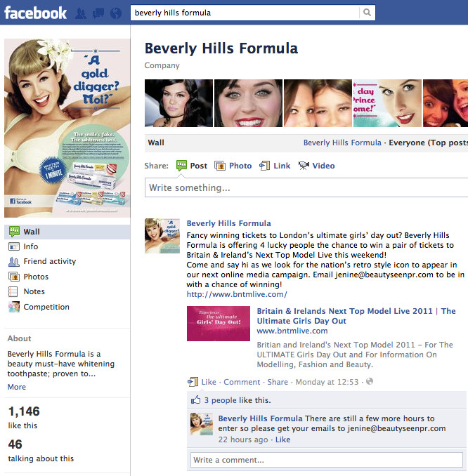Open the pink Girls' Day Out link thumbnail
This screenshot has height=476, width=468.
tap(219, 324)
